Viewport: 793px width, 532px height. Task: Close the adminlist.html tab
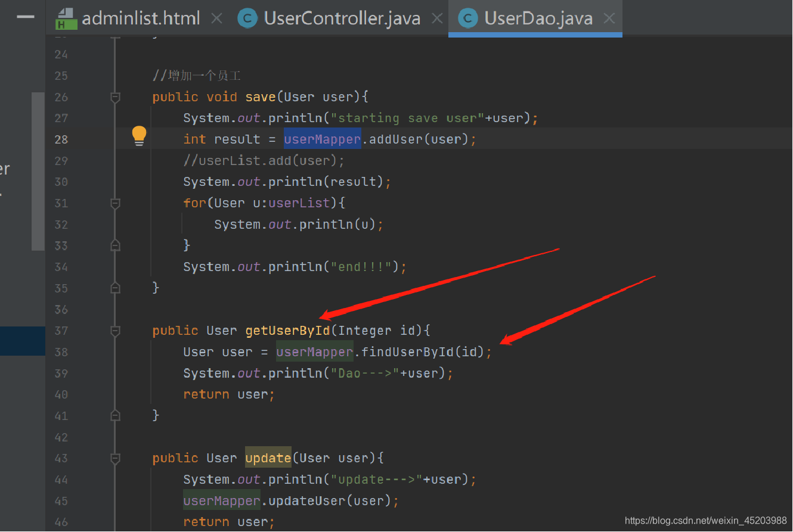[x=216, y=19]
